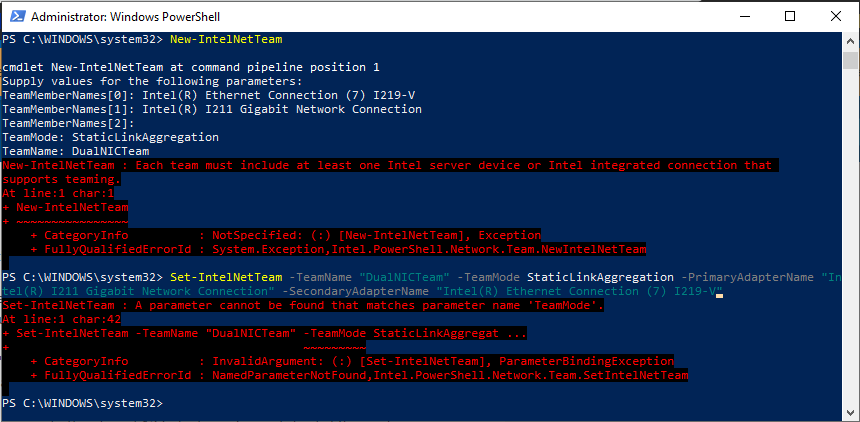Click the bottom empty PowerShell prompt line

tap(82, 403)
